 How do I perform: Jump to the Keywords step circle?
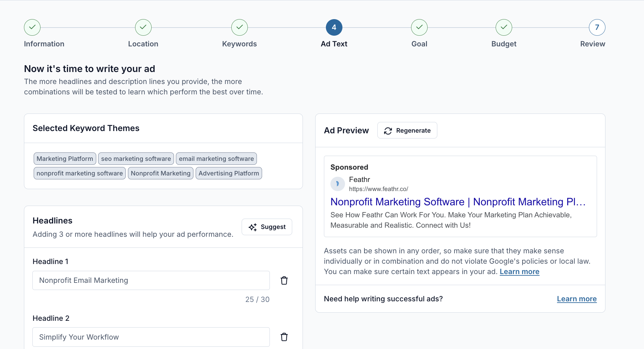239,28
